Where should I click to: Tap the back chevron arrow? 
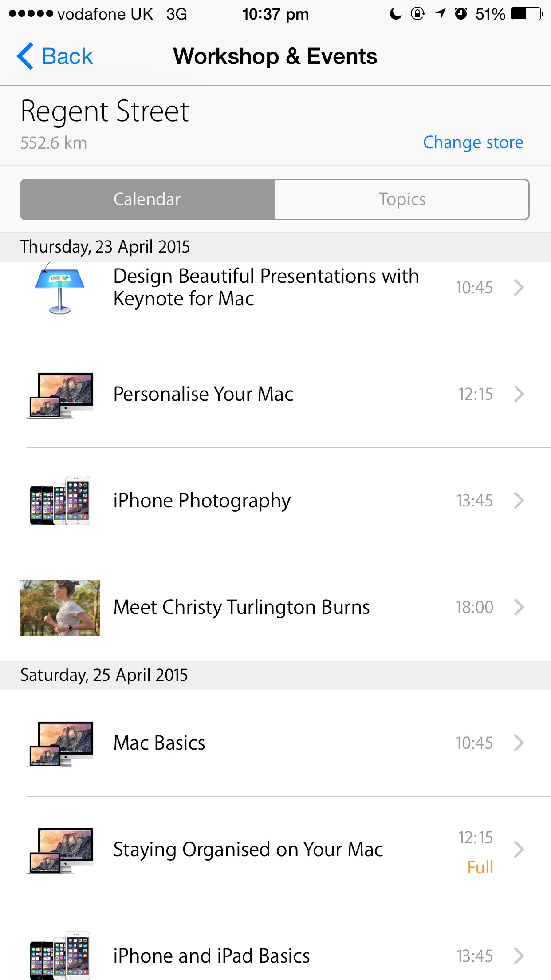click(x=25, y=56)
